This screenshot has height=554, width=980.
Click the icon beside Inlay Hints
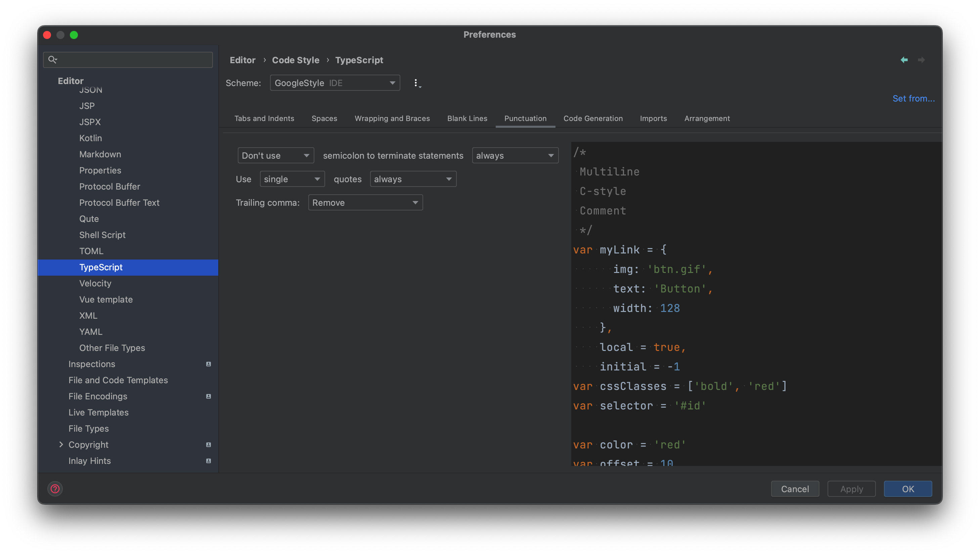coord(208,461)
